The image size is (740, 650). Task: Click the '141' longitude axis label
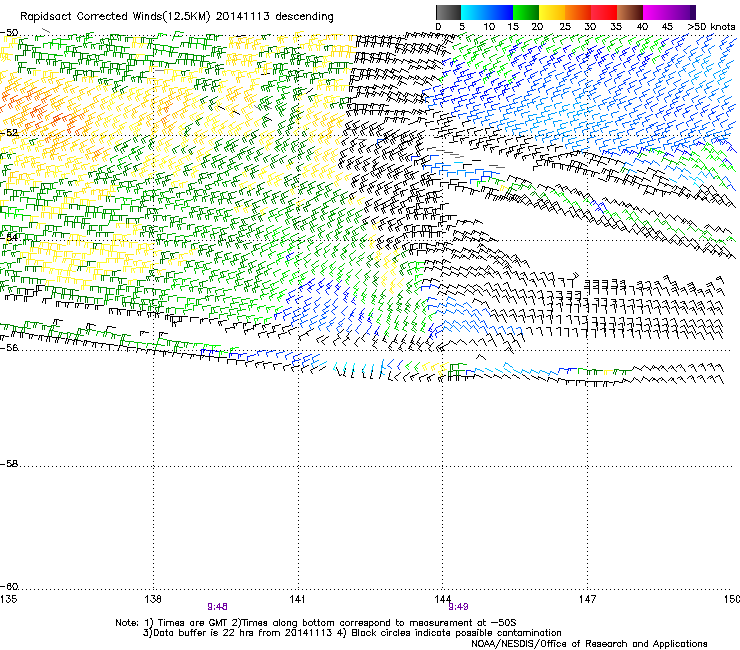pos(297,599)
